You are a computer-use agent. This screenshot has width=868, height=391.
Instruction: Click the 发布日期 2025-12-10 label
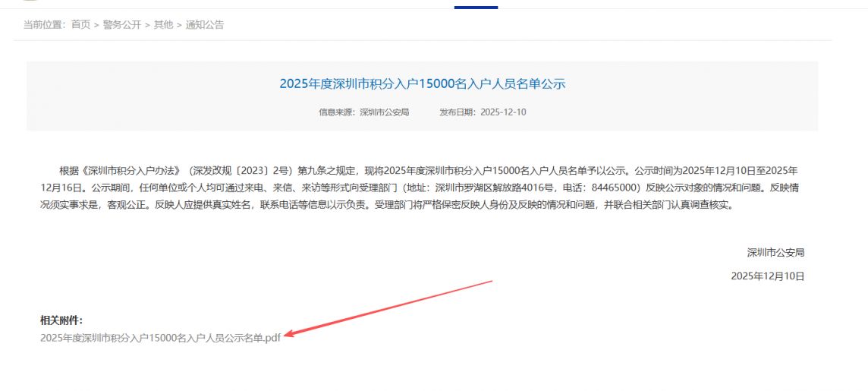[483, 112]
